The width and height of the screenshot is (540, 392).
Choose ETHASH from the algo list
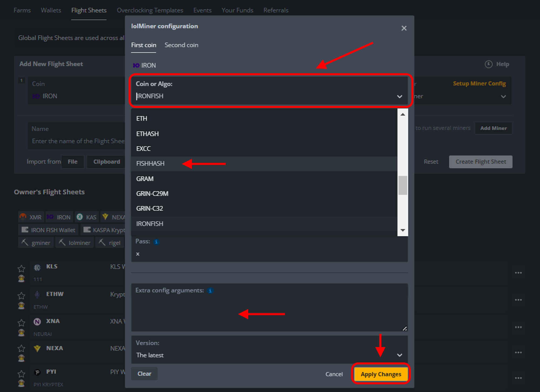pos(264,134)
